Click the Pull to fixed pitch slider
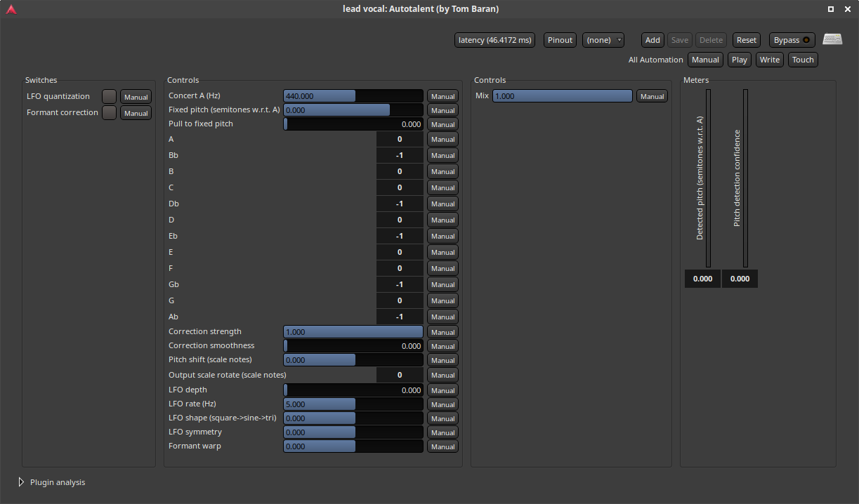Image resolution: width=859 pixels, height=504 pixels. (353, 124)
